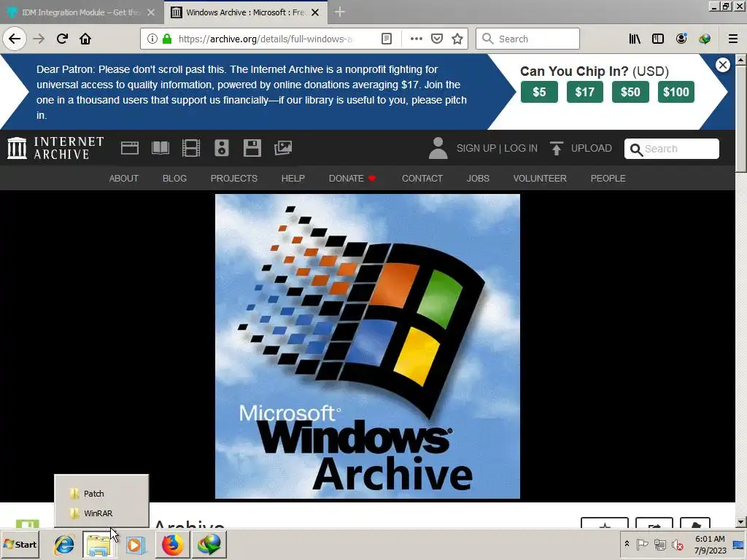
Task: View the green padlock connection details
Action: click(167, 39)
